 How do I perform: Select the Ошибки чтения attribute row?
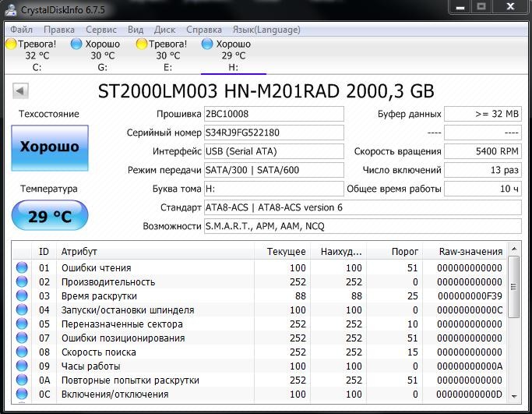[259, 267]
